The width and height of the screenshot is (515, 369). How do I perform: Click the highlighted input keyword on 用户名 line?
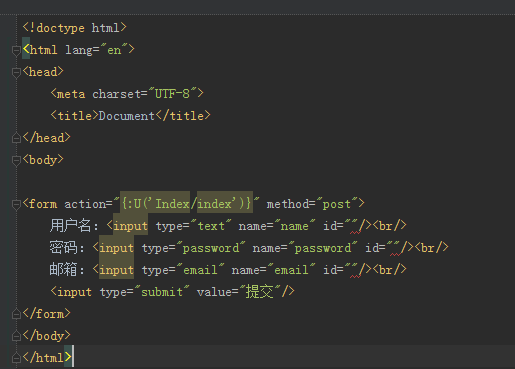click(x=130, y=226)
